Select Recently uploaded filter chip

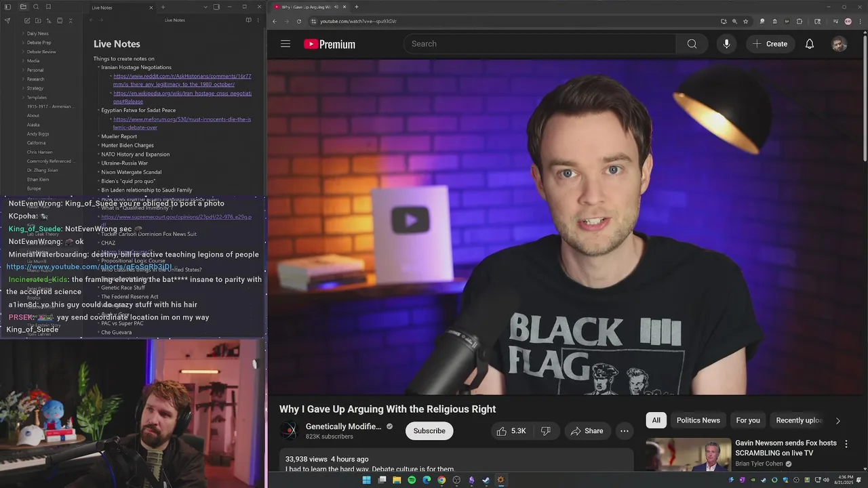[799, 420]
